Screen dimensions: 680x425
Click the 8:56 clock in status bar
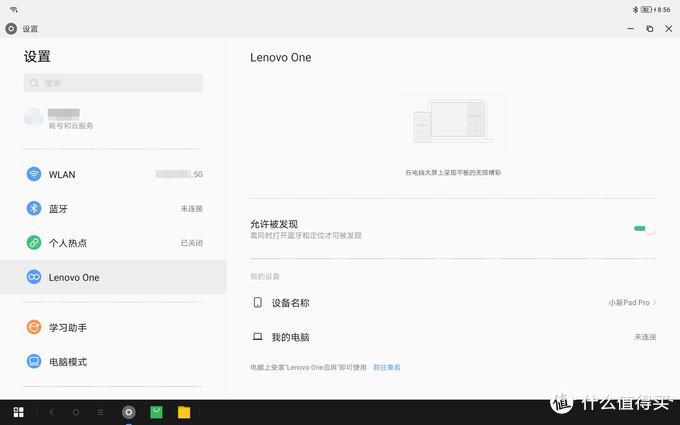pos(664,10)
